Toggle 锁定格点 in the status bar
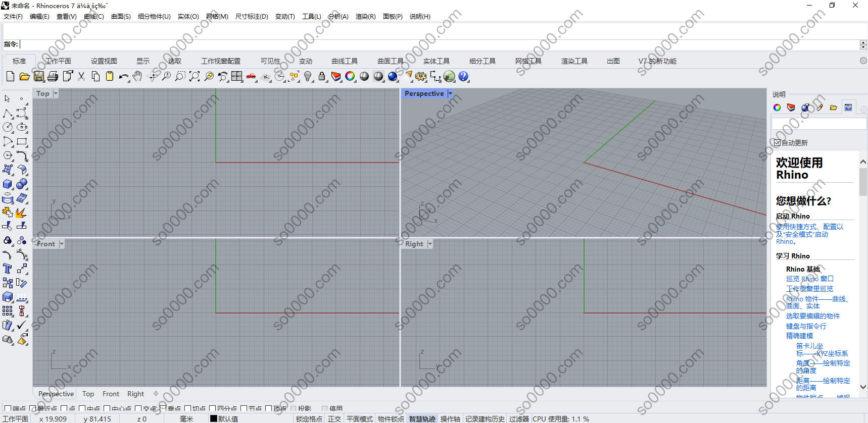Screen dimensions: 868x423 pyautogui.click(x=309, y=419)
